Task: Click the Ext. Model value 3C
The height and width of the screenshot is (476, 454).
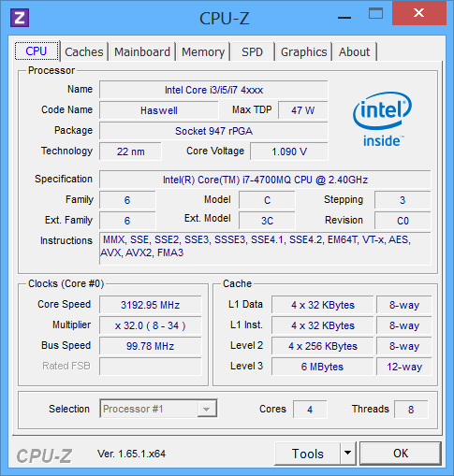Action: (267, 221)
